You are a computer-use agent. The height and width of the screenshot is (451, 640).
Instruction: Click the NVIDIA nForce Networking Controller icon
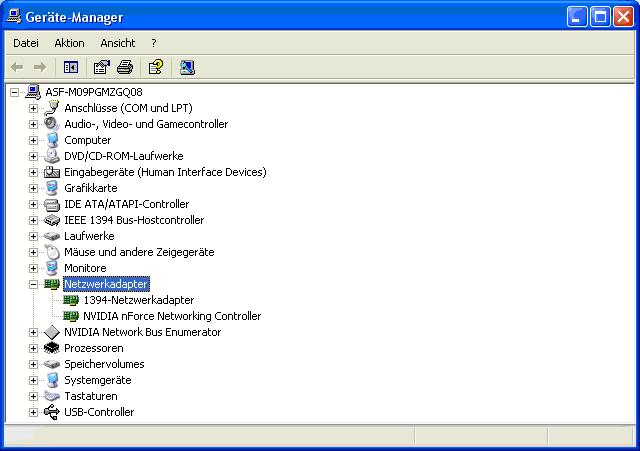tap(71, 316)
